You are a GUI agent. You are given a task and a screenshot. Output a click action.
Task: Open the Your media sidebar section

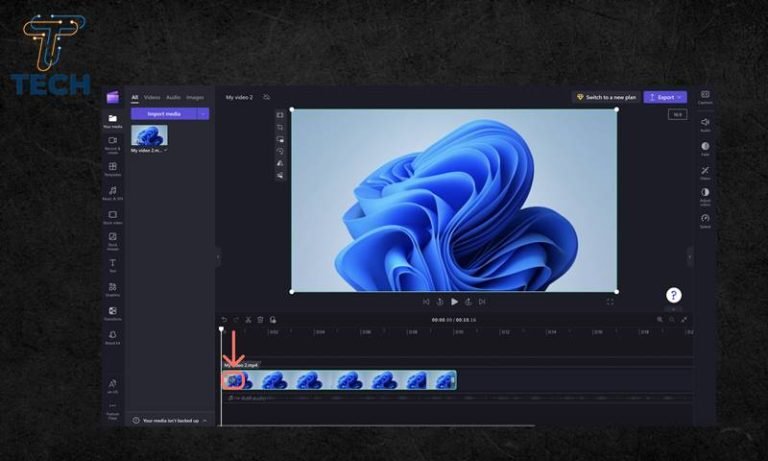[113, 121]
